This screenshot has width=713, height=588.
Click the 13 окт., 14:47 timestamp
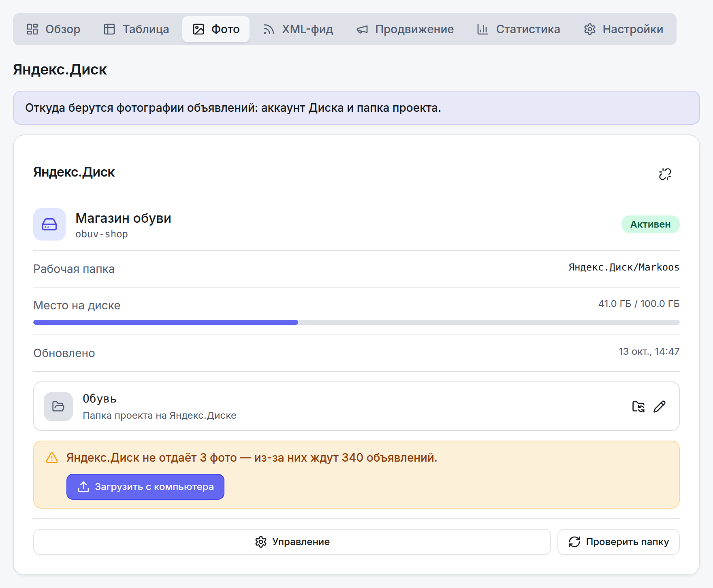click(649, 352)
